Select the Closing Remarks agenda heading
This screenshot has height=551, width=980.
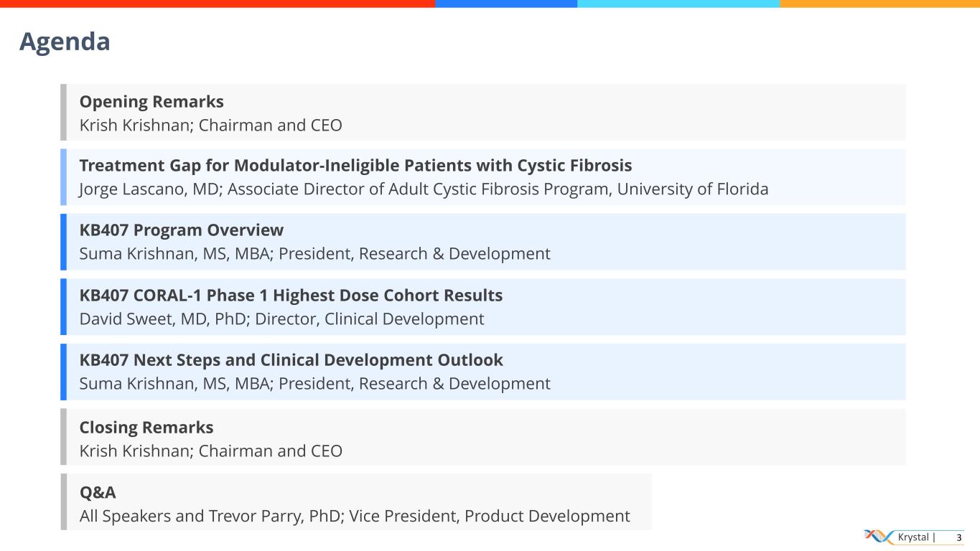[x=146, y=428]
